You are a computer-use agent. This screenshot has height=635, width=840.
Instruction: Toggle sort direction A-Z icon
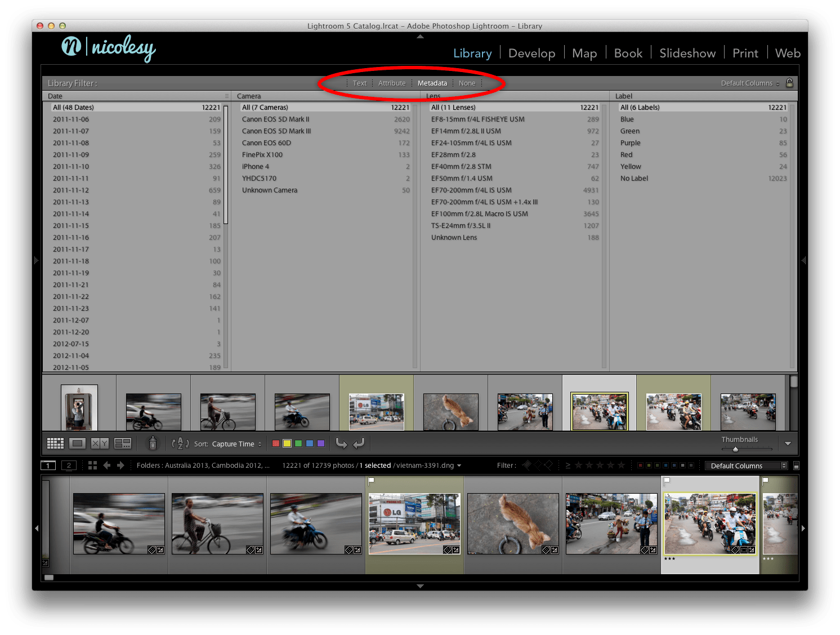point(180,444)
